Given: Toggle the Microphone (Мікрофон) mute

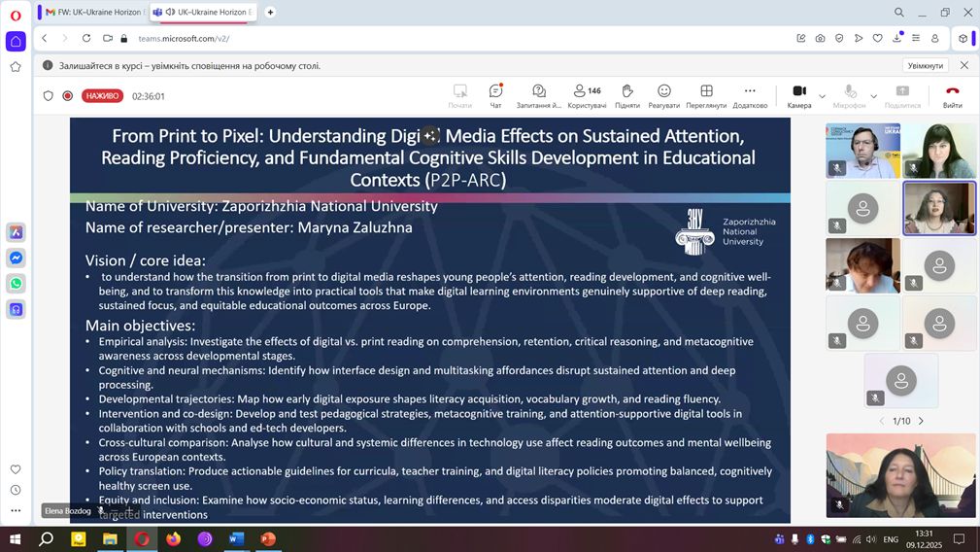Looking at the screenshot, I should [850, 95].
